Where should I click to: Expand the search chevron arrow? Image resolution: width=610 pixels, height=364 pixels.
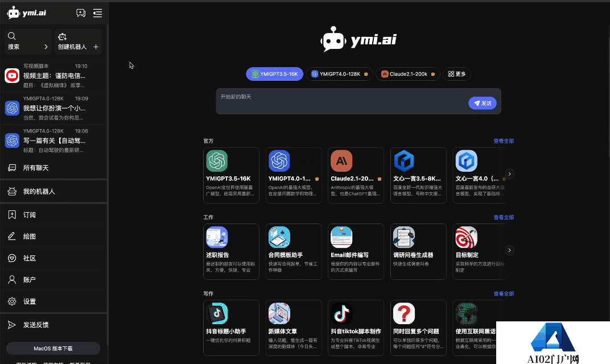point(46,47)
